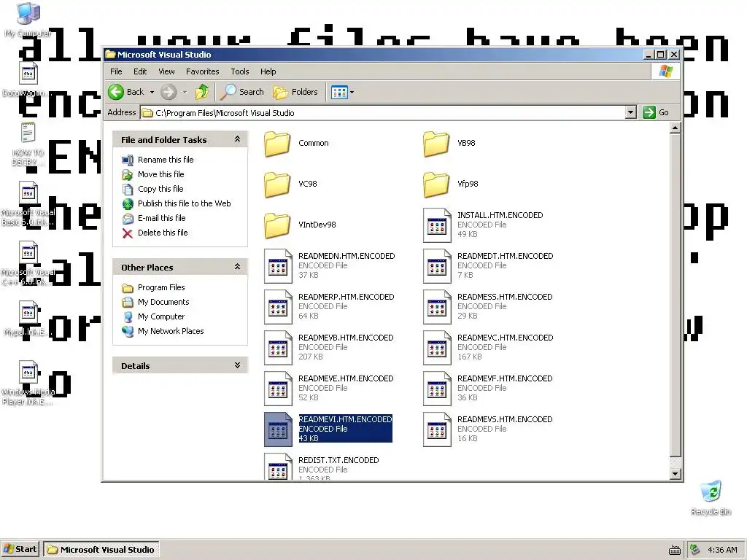The image size is (747, 560).
Task: Open the Common folder
Action: point(277,144)
